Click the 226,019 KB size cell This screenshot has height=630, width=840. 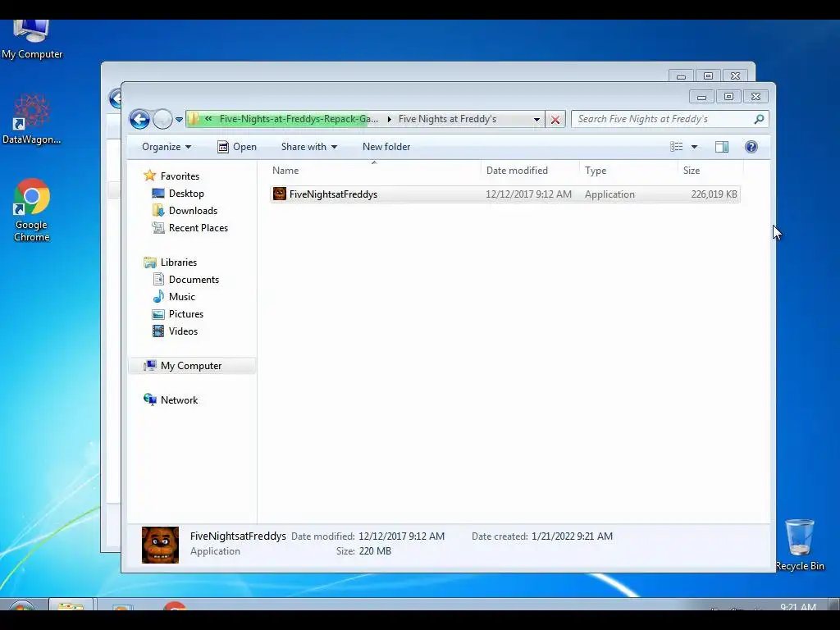(x=714, y=194)
